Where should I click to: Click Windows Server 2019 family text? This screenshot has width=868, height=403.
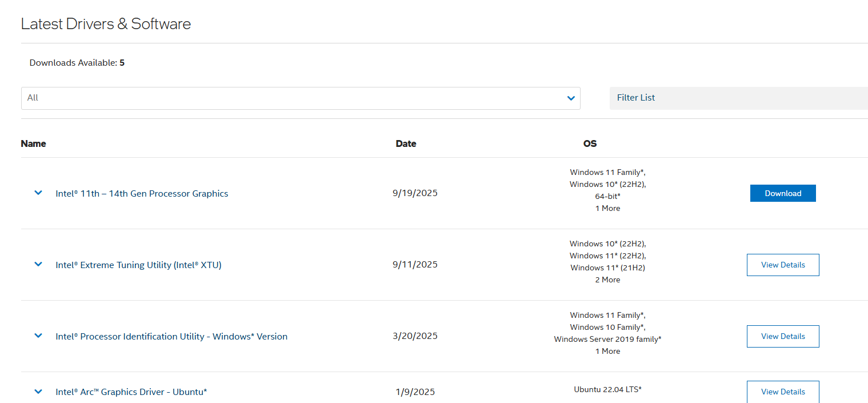point(607,340)
